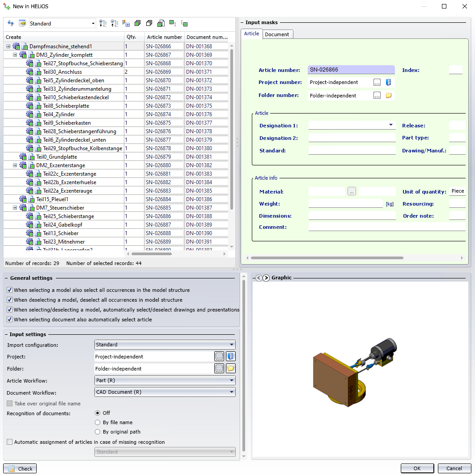This screenshot has width=475, height=476.
Task: Uncheck 'When selecting document also automatically select article'
Action: click(x=10, y=320)
